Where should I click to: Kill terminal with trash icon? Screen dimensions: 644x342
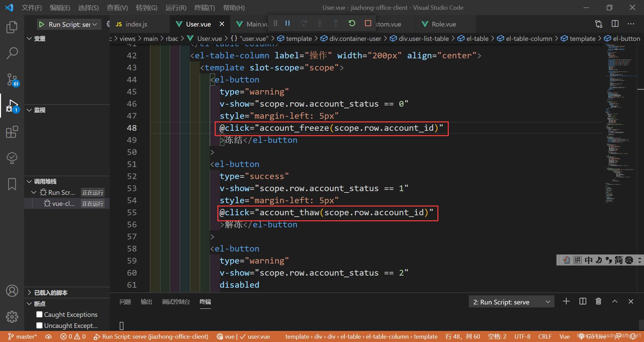pos(598,301)
